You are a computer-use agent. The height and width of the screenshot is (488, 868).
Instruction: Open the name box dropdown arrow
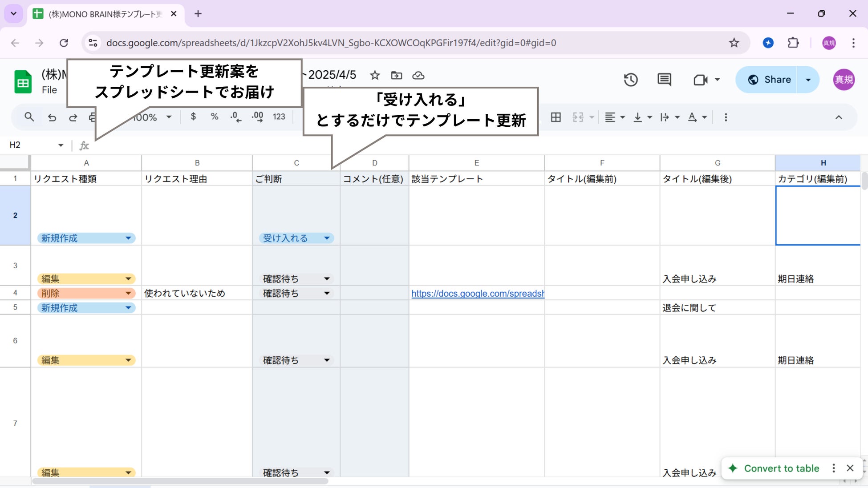(x=61, y=145)
